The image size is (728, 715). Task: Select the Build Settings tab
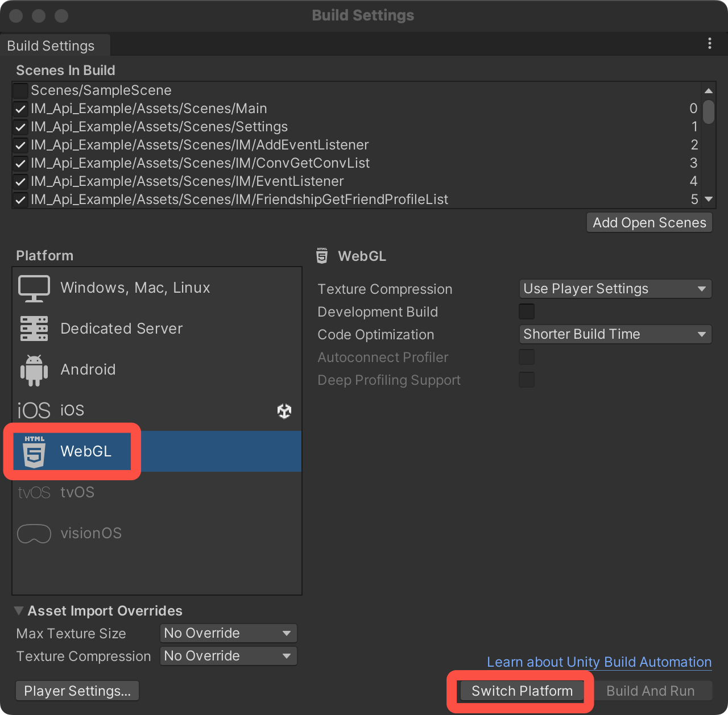51,46
